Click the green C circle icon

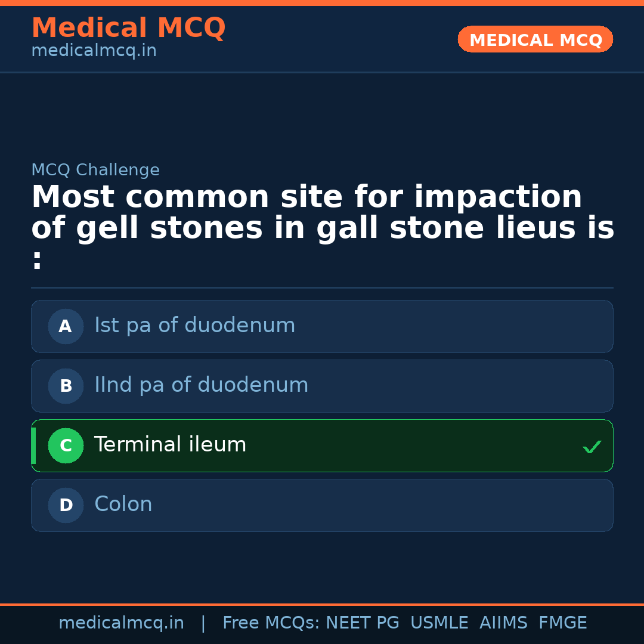coord(66,445)
